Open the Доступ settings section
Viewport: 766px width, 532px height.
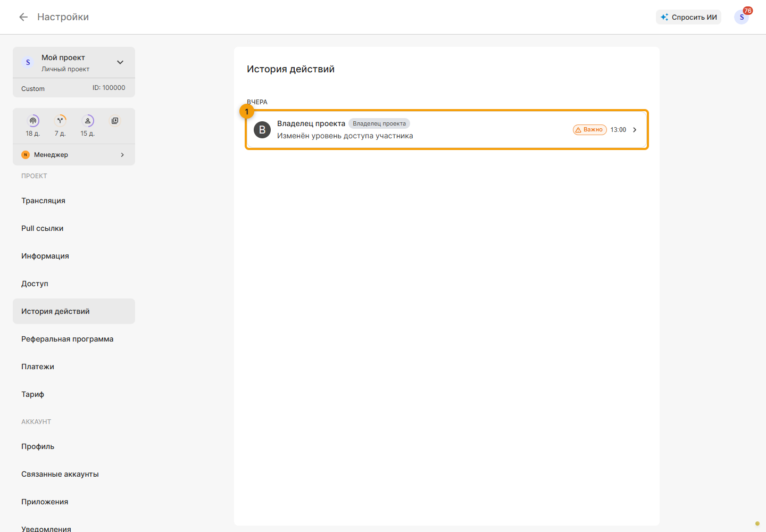(x=74, y=284)
